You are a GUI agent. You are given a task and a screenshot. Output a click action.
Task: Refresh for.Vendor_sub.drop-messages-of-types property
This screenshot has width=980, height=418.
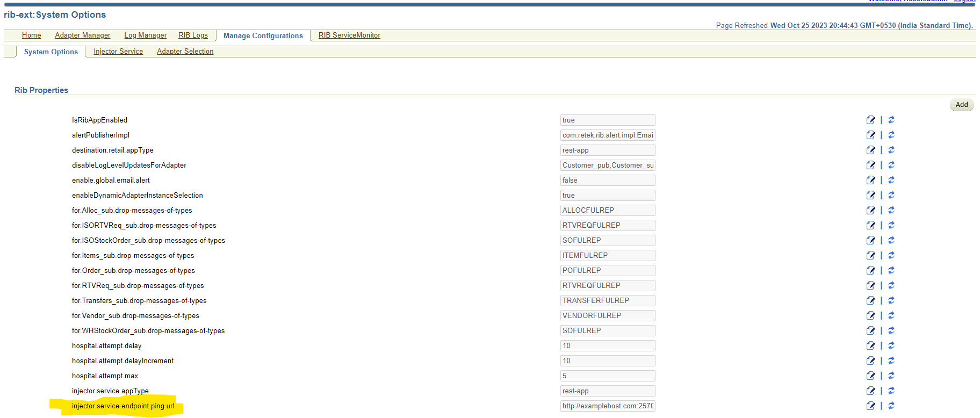click(x=891, y=315)
